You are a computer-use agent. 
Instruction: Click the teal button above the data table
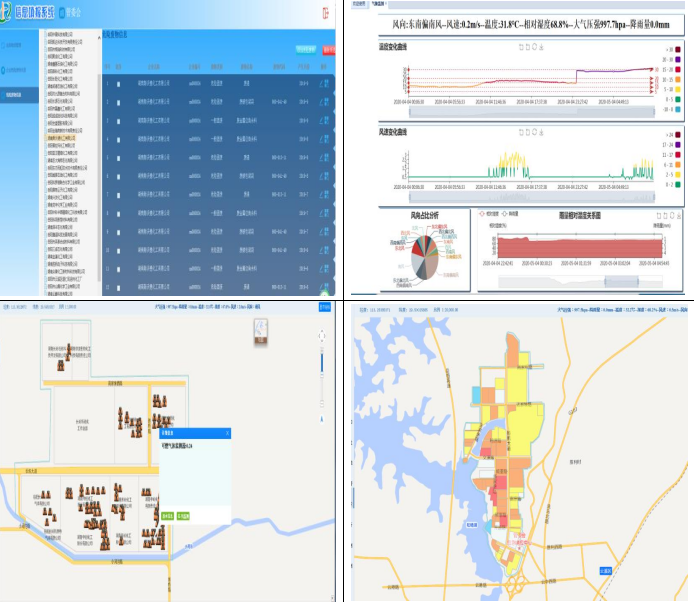click(x=305, y=48)
